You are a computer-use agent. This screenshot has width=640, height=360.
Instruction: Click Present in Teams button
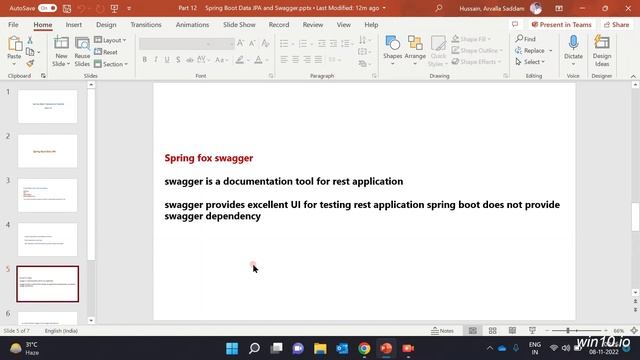point(562,25)
